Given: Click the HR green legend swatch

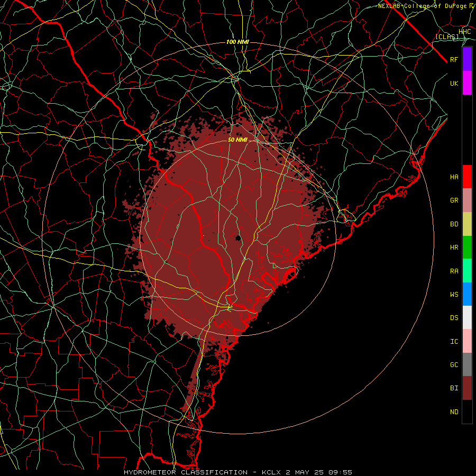Looking at the screenshot, I should [x=467, y=247].
